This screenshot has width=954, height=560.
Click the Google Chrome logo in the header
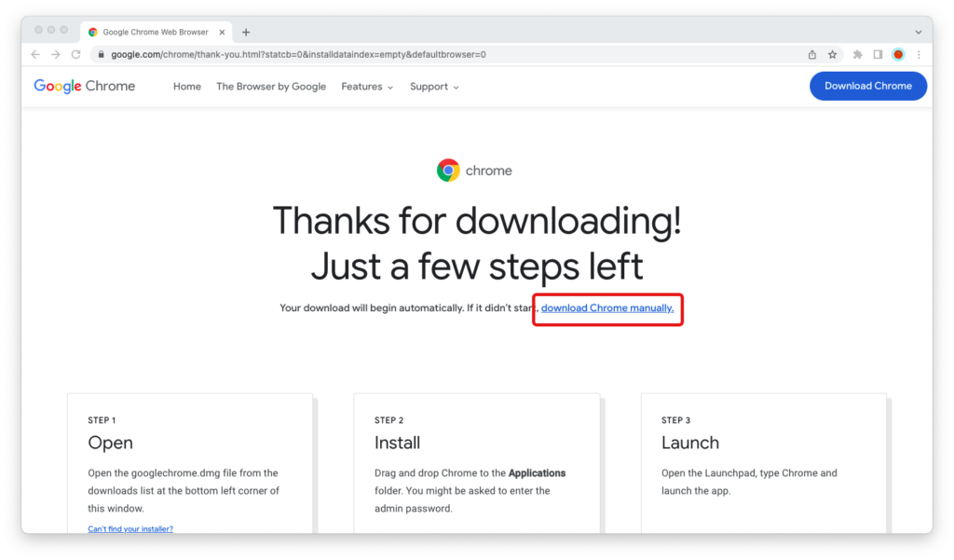click(85, 87)
